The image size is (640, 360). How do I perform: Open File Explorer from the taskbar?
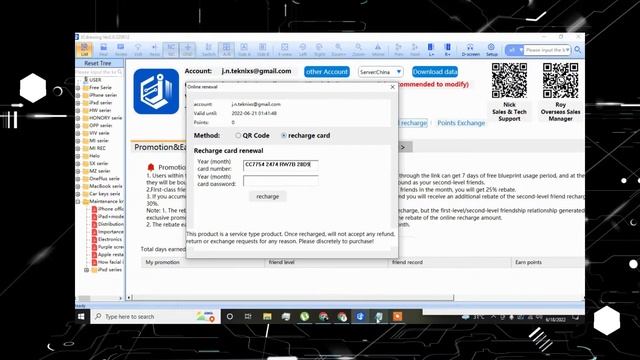[267, 316]
